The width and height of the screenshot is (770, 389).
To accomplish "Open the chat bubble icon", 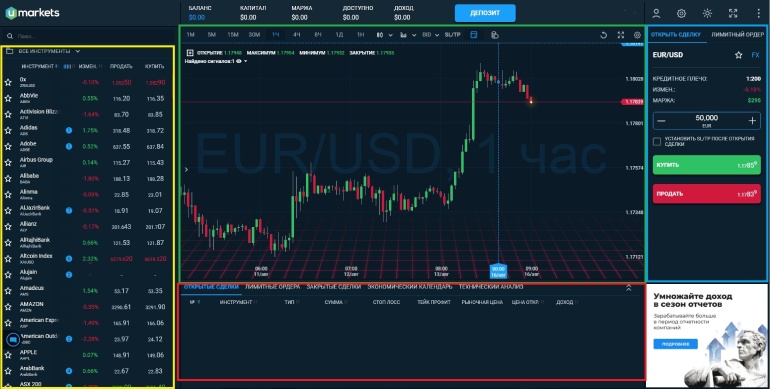I will click(x=13, y=339).
